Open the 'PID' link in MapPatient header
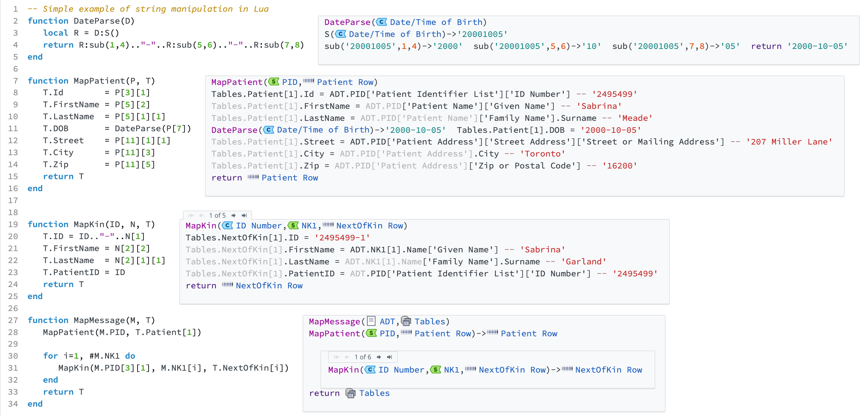The height and width of the screenshot is (416, 868). pos(289,82)
